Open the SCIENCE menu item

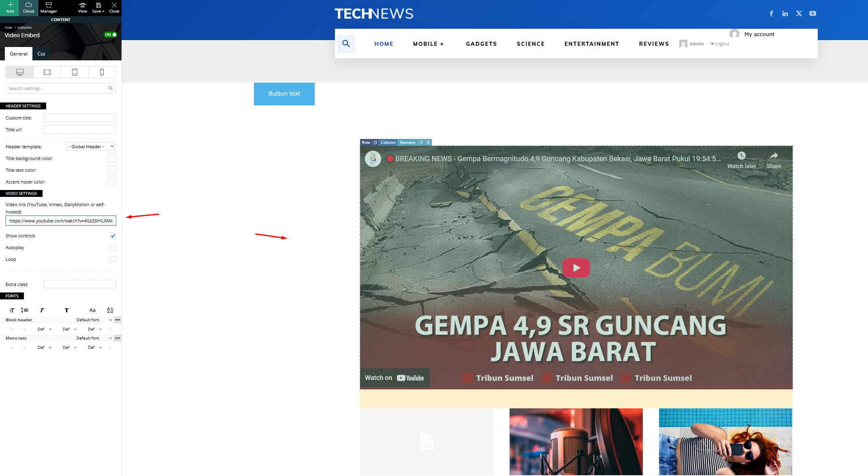pyautogui.click(x=531, y=44)
